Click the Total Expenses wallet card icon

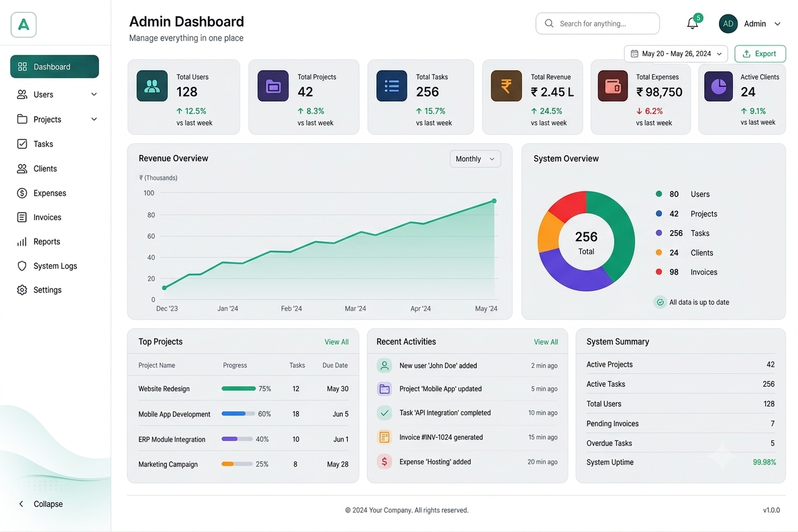tap(613, 86)
